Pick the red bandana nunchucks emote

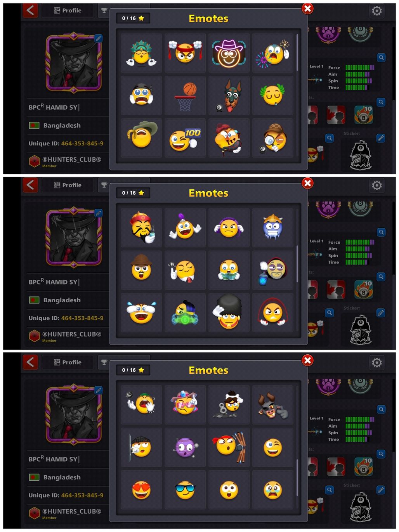[x=229, y=447]
